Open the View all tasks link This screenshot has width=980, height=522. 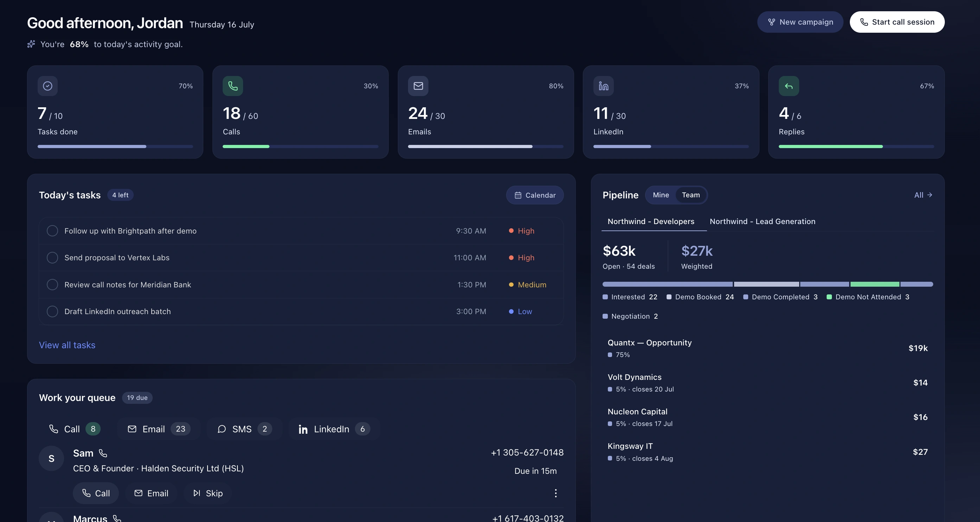(x=67, y=345)
